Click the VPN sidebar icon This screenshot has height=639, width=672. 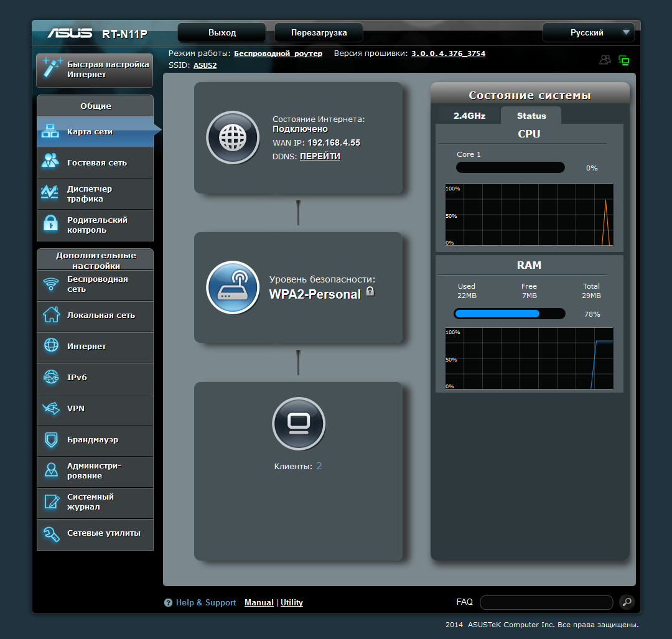(x=51, y=408)
